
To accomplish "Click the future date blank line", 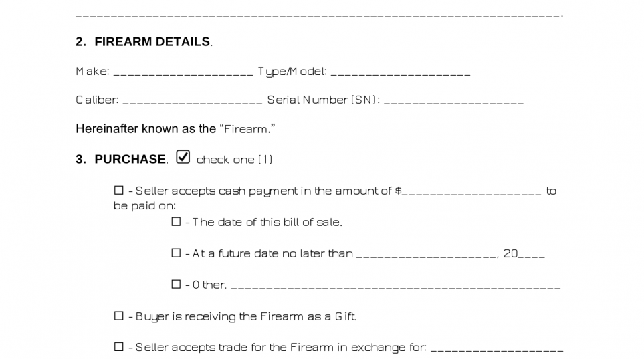I will tap(426, 256).
